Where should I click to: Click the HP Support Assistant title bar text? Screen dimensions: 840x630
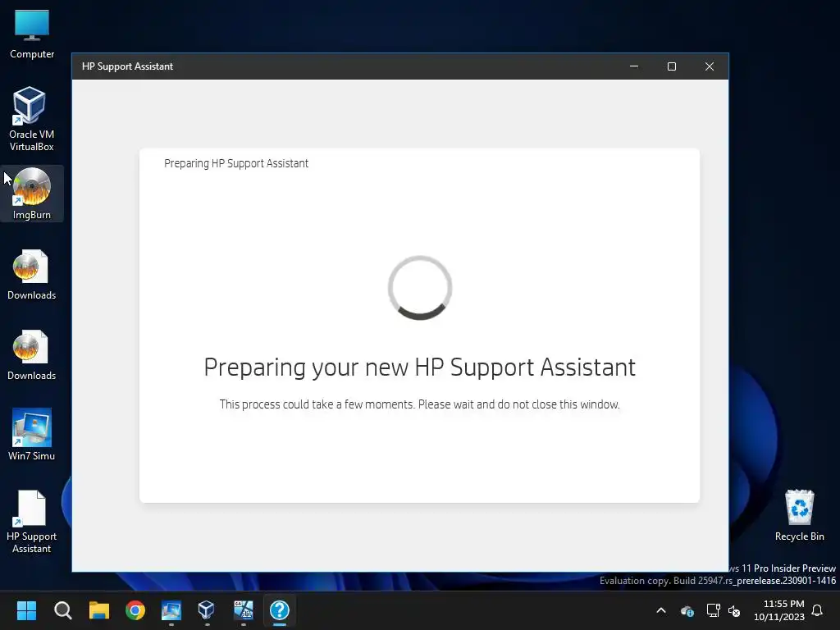pos(127,66)
